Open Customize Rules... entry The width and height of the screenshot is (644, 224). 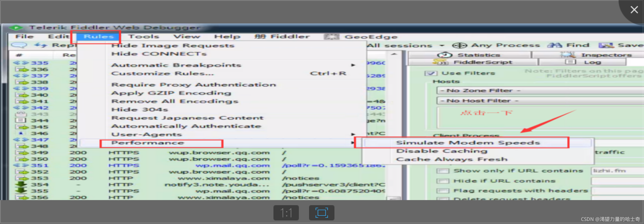coord(221,74)
